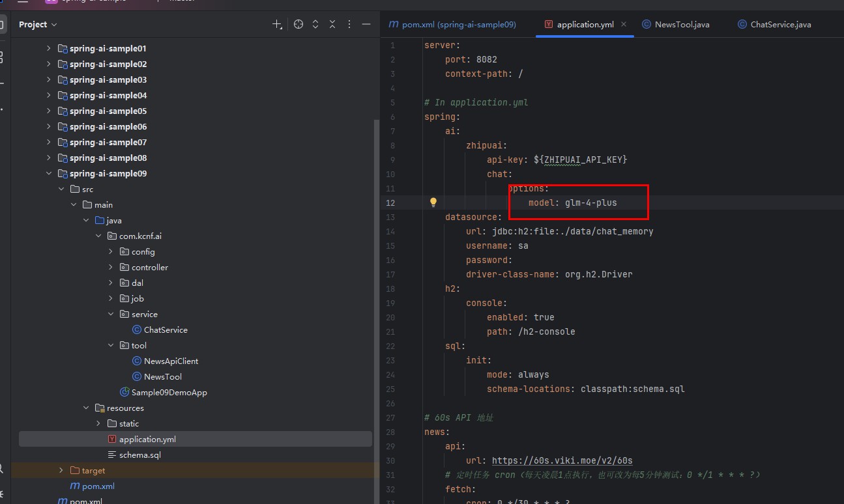Expand the target folder
Viewport: 844px width, 504px height.
tap(61, 470)
